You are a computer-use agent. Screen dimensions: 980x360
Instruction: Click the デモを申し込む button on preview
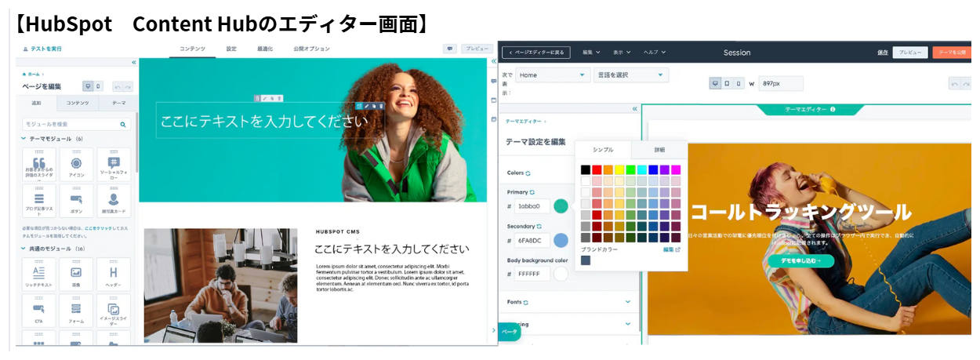pyautogui.click(x=800, y=261)
